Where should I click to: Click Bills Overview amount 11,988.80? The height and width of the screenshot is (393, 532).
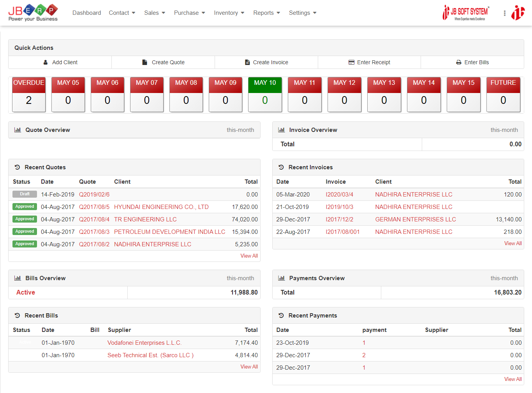point(244,293)
